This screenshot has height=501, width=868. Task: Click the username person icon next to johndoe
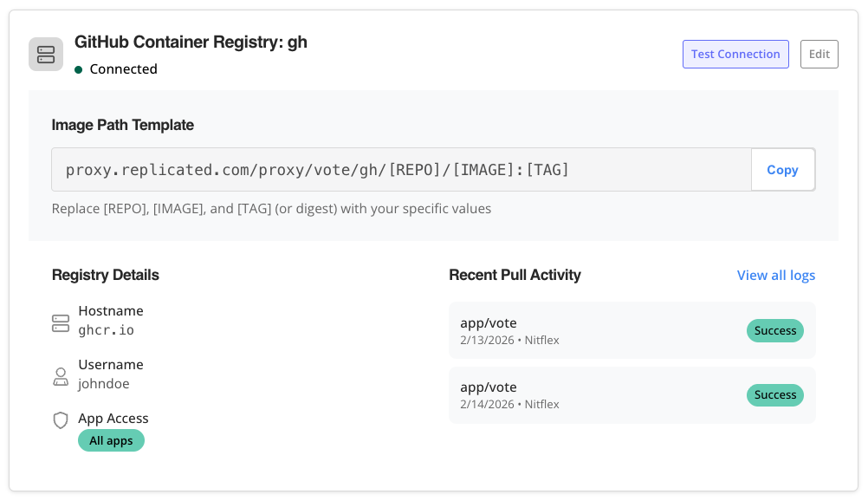point(60,376)
